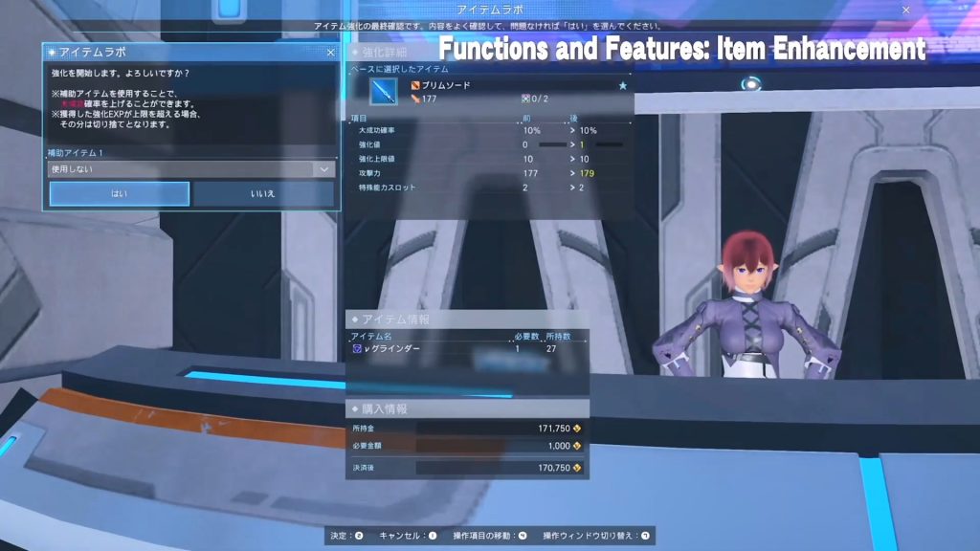Click the 所持数 column header
980x551 pixels.
pyautogui.click(x=558, y=336)
